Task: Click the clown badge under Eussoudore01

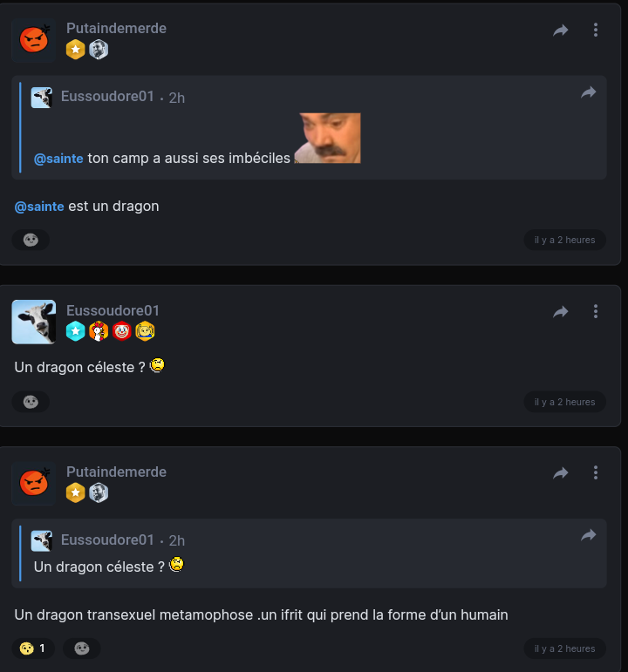Action: coord(121,331)
